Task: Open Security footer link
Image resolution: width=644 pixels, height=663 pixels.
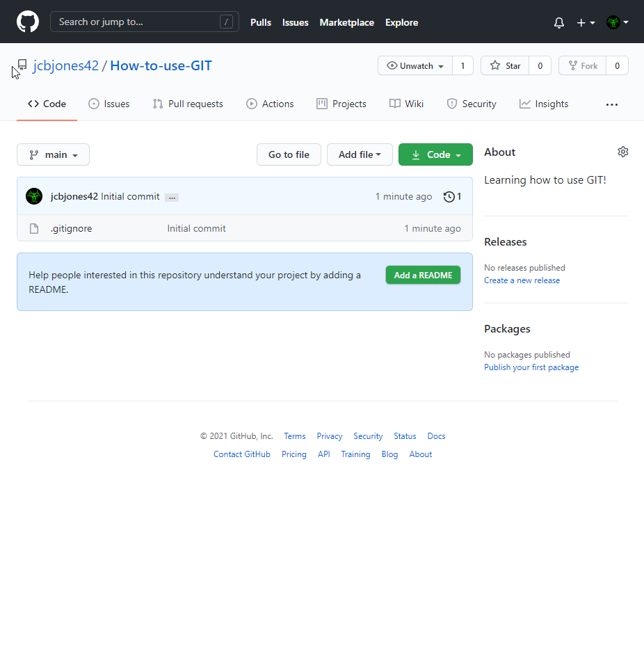Action: pos(368,436)
